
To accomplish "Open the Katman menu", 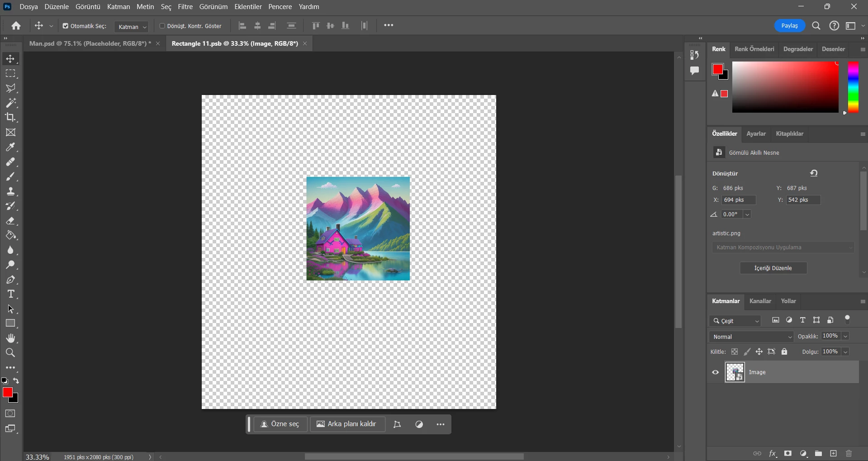I will click(119, 7).
